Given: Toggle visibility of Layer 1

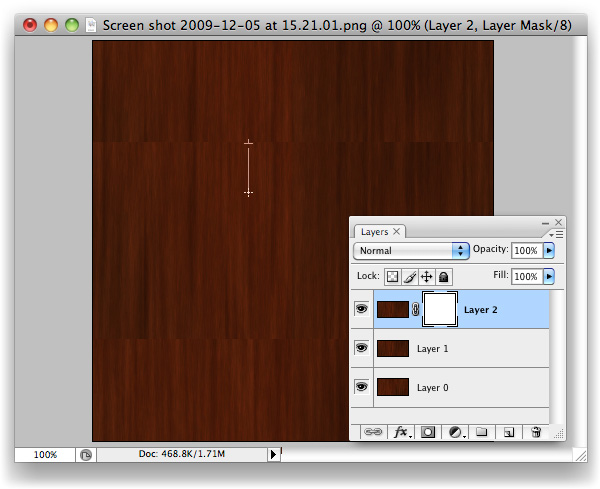Looking at the screenshot, I should click(361, 348).
